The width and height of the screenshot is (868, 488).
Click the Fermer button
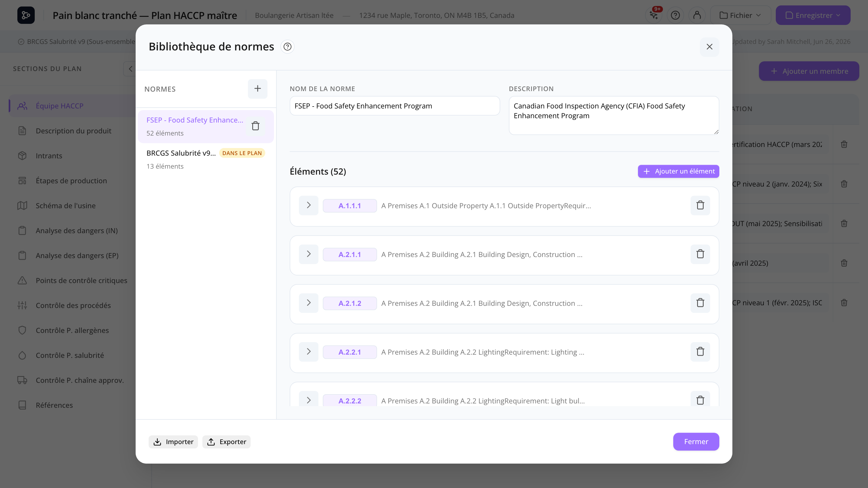(696, 442)
